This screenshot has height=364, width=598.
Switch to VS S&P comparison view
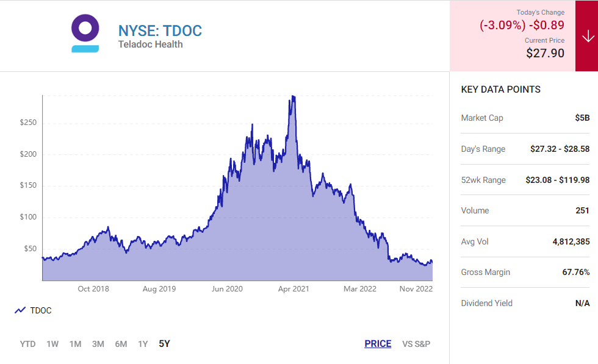point(416,344)
